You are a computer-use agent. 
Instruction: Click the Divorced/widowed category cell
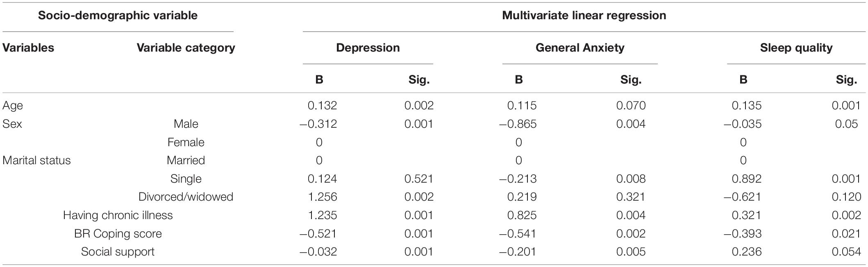186,197
